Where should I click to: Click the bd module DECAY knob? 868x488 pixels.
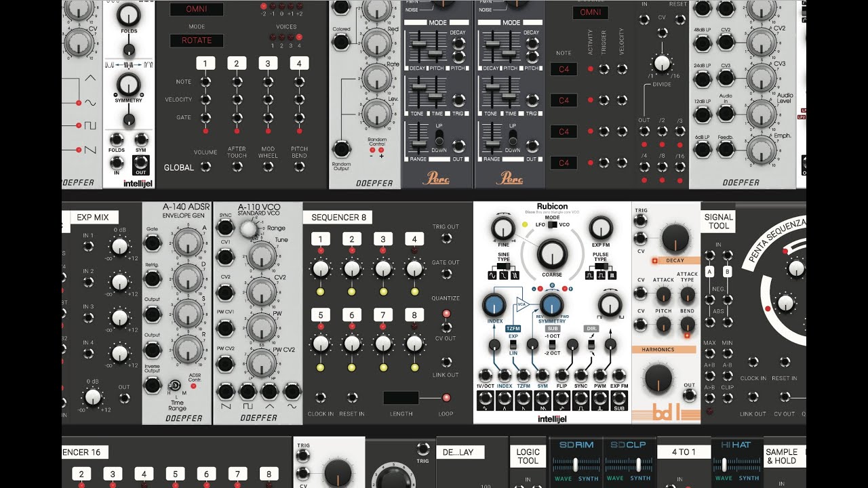pos(674,239)
